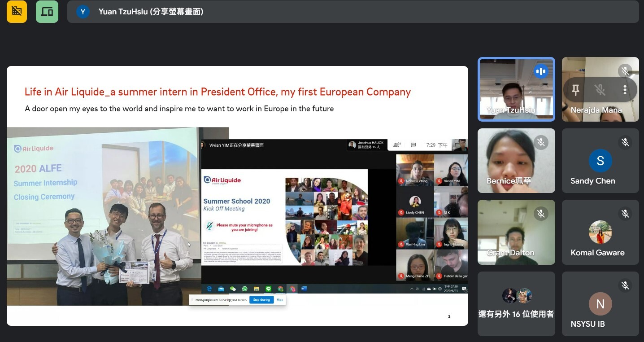The height and width of the screenshot is (342, 644).
Task: Click the WhatsApp icon in the slide's taskbar
Action: [x=244, y=289]
